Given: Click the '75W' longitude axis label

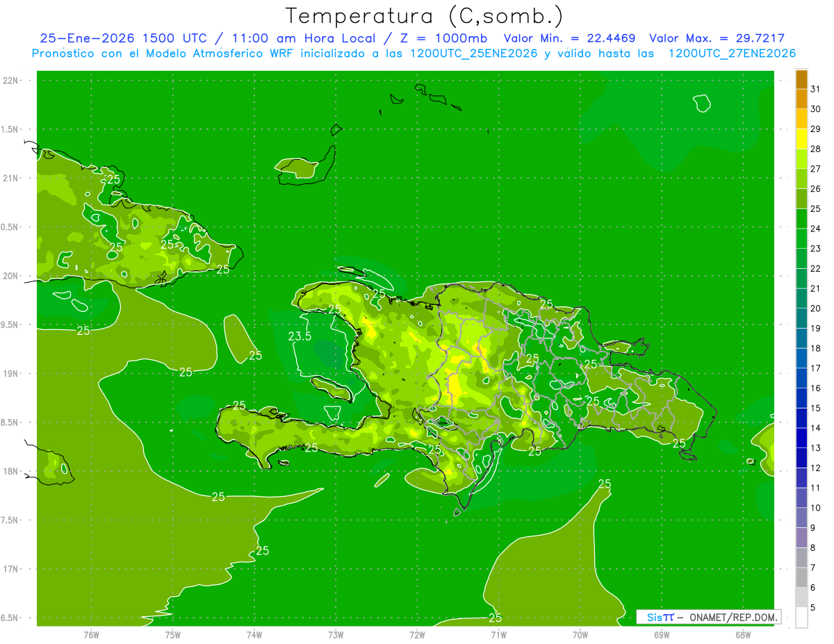Looking at the screenshot, I should (172, 635).
